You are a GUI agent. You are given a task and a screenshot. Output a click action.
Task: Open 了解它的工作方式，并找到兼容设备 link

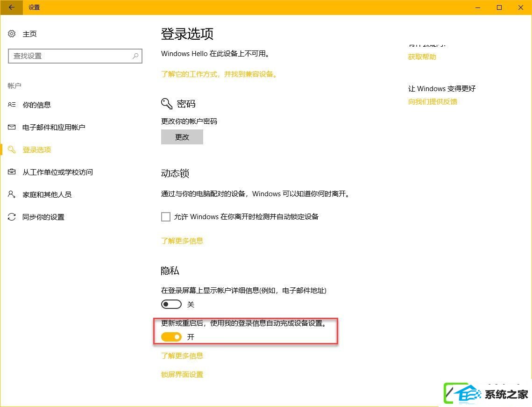pyautogui.click(x=219, y=74)
